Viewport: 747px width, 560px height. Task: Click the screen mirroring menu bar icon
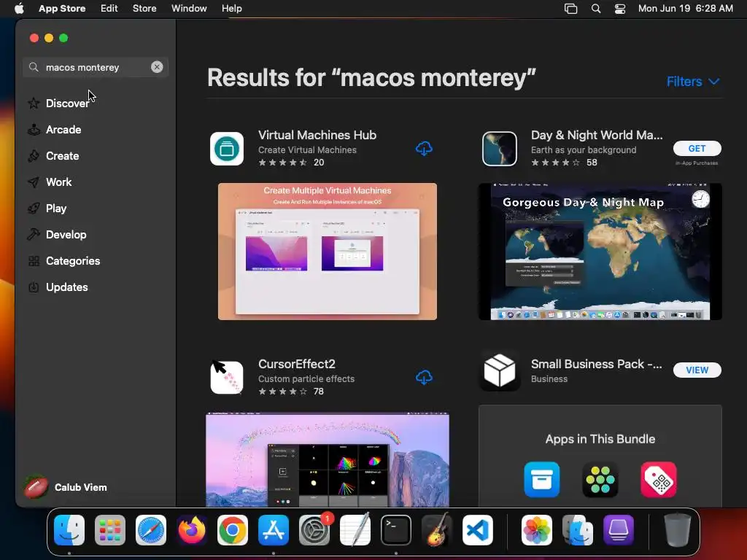570,9
